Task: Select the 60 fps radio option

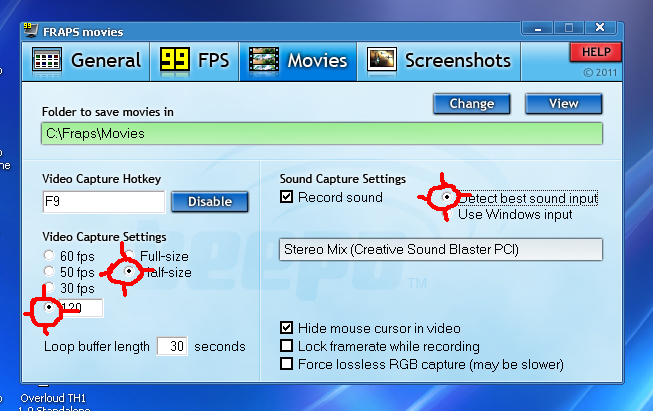Action: point(49,255)
